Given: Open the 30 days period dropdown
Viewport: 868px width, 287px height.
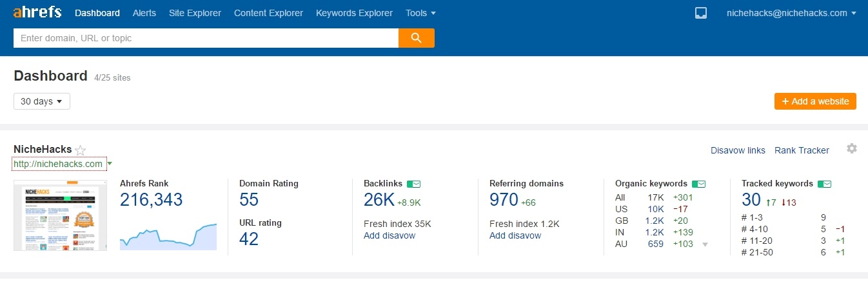Looking at the screenshot, I should [42, 101].
